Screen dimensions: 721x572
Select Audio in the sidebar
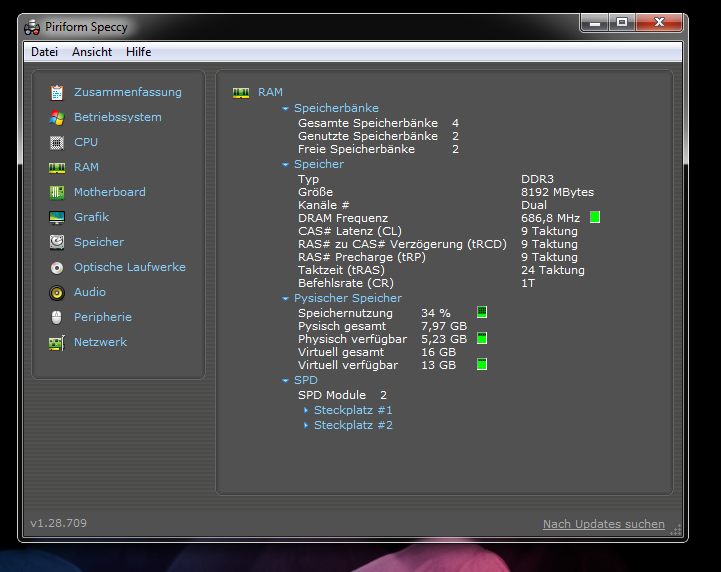90,292
